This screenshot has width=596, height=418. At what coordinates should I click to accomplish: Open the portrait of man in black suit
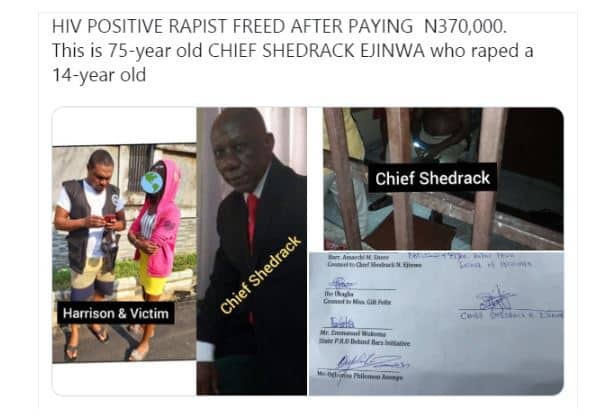(252, 251)
